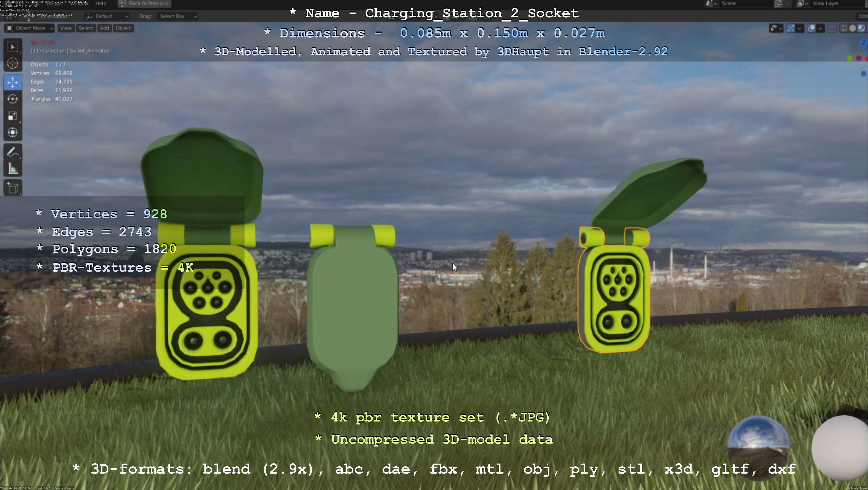Open the Drag Select Box dropdown
Viewport: 868px width, 490px height.
click(x=178, y=16)
